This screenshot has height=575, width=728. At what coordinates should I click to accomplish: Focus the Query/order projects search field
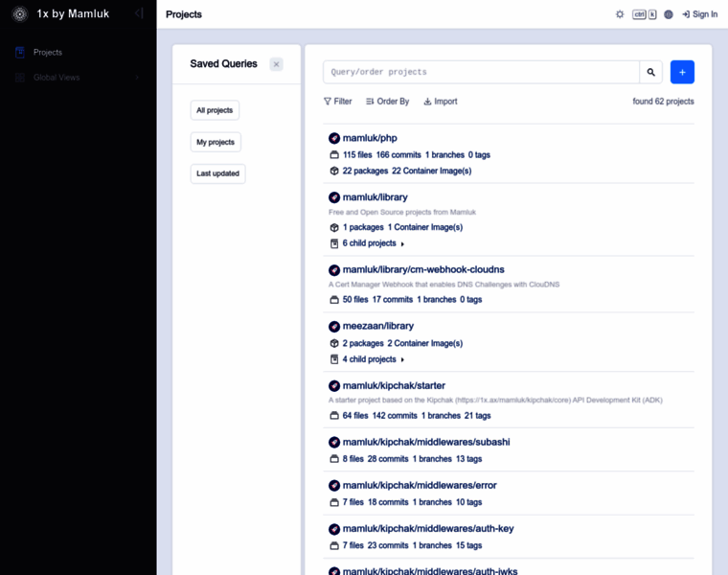481,72
